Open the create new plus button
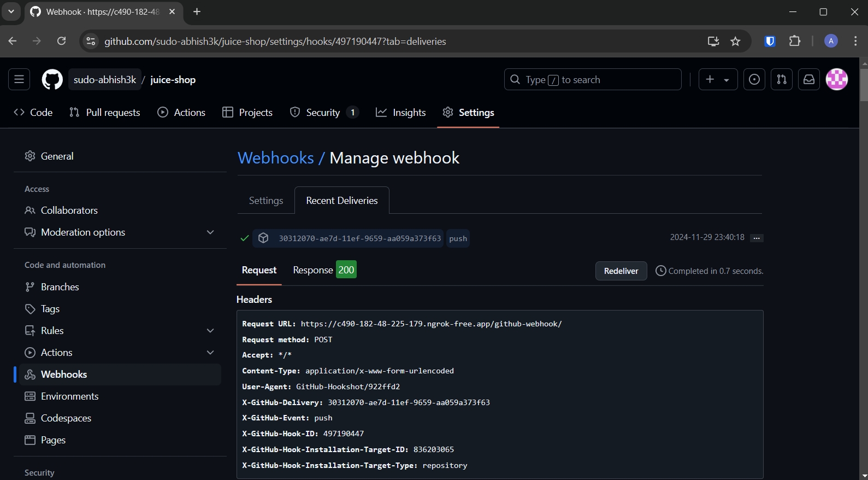The image size is (868, 480). pyautogui.click(x=710, y=80)
